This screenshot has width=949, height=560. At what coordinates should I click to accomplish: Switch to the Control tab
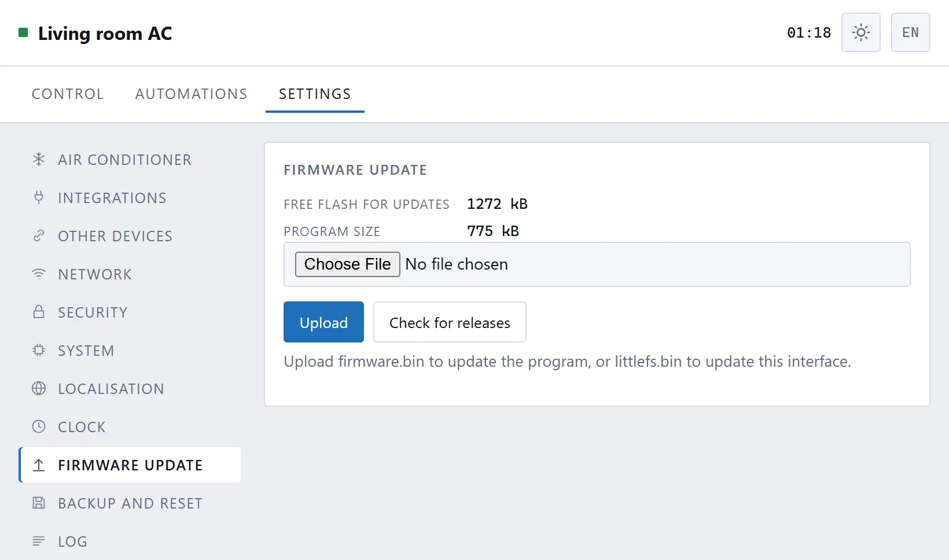(68, 94)
